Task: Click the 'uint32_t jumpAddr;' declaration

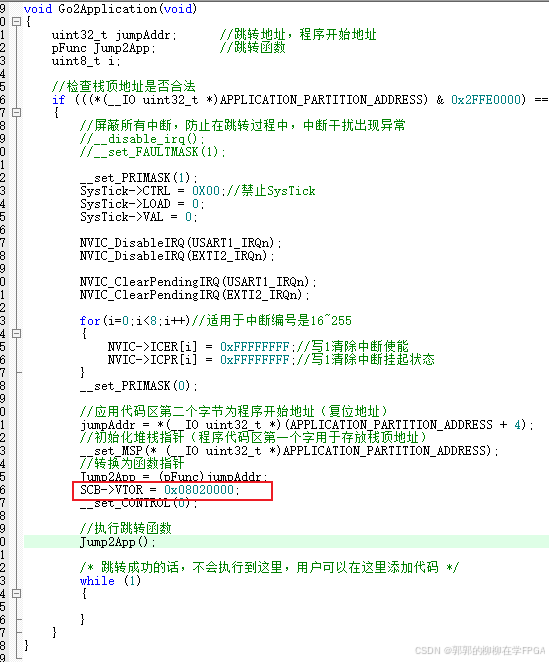Action: [x=114, y=35]
